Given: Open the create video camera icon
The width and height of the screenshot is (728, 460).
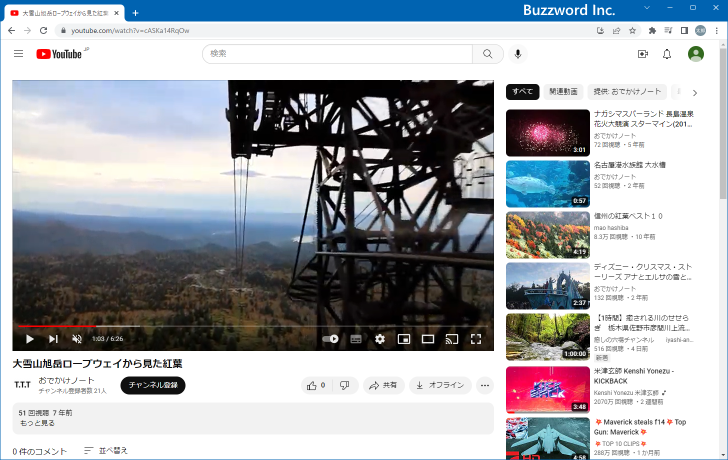Looking at the screenshot, I should (x=643, y=54).
